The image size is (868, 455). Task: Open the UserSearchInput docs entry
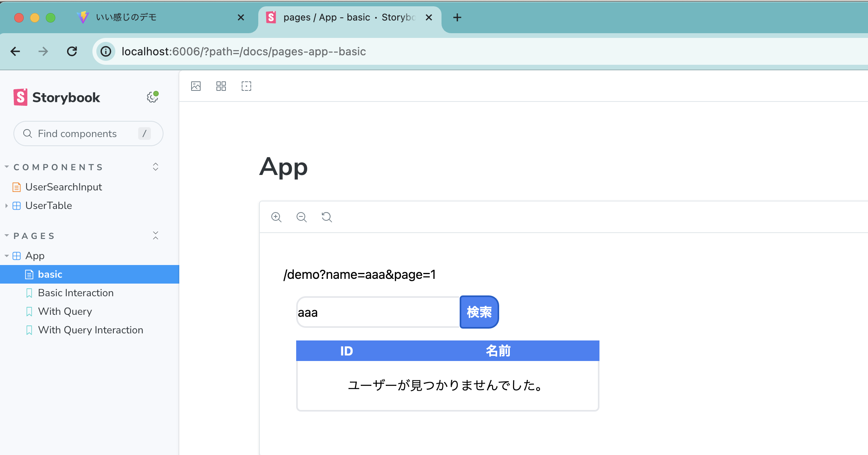64,187
